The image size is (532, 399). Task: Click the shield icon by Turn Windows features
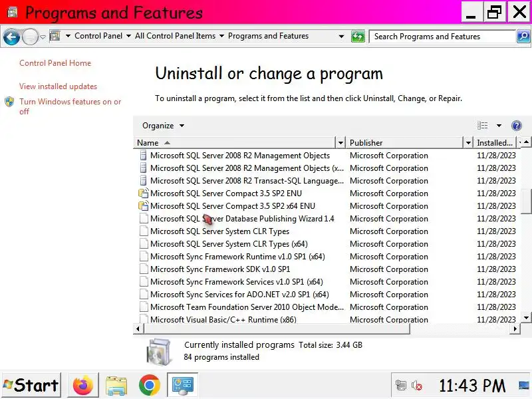pos(9,102)
